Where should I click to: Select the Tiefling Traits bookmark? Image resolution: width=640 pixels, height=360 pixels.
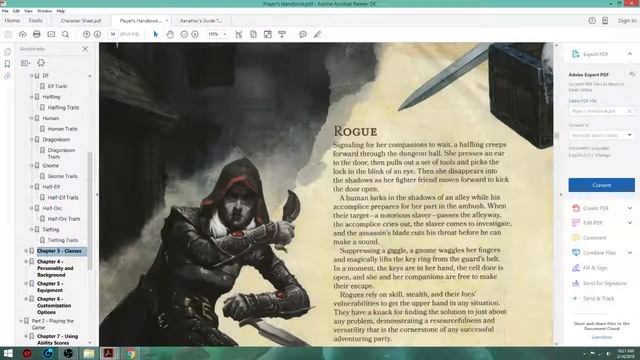[x=63, y=240]
